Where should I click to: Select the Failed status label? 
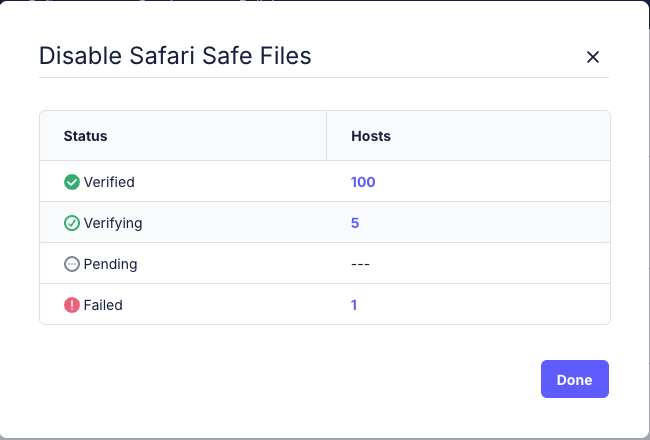[x=103, y=305]
